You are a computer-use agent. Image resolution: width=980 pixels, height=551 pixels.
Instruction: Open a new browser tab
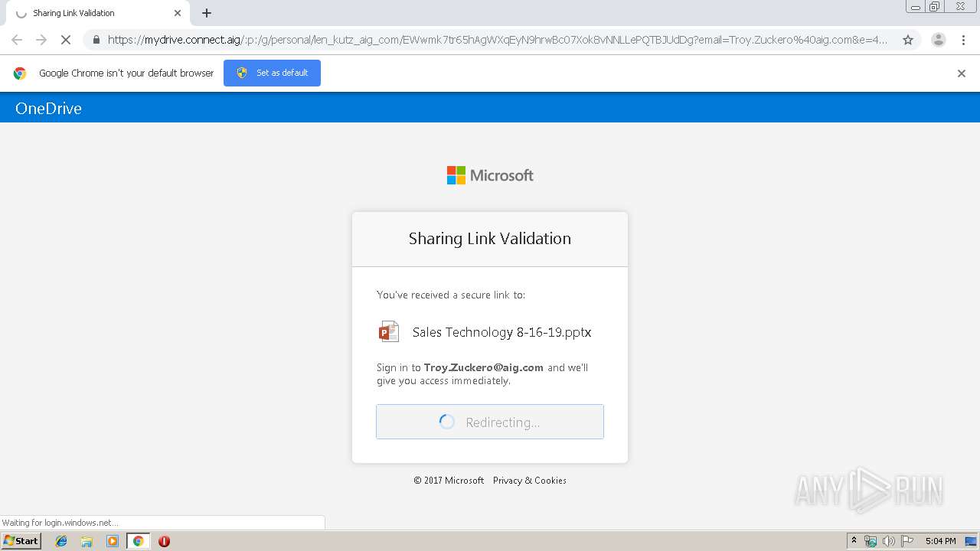click(207, 13)
